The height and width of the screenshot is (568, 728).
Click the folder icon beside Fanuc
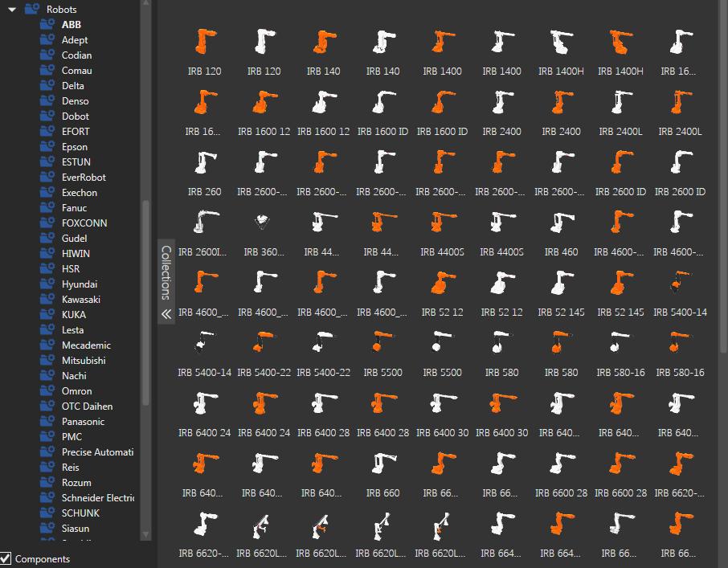(47, 207)
